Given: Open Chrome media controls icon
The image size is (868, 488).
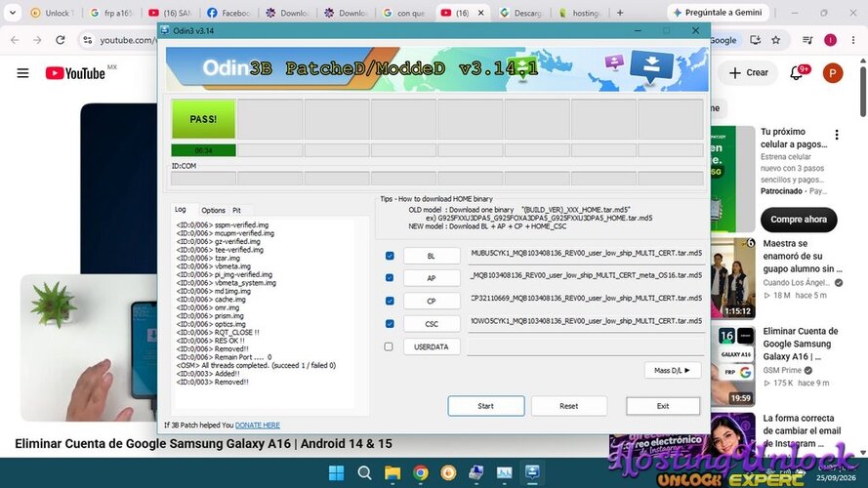Looking at the screenshot, I should coord(807,40).
